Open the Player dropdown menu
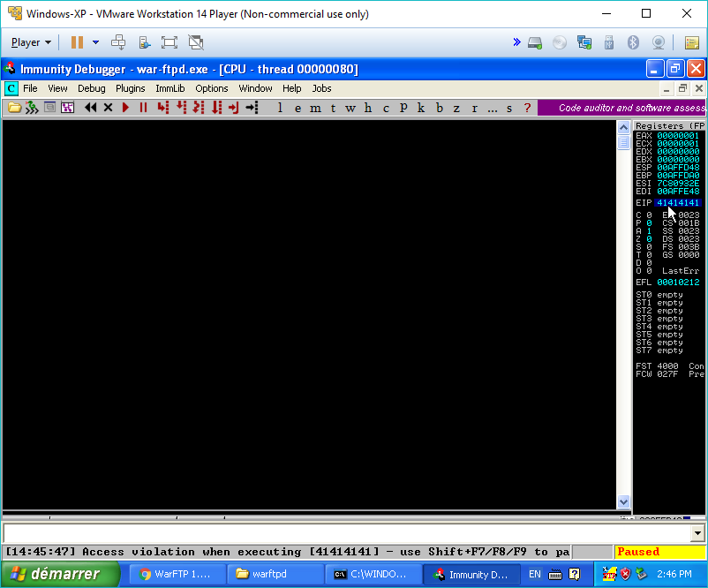708x588 pixels. pos(31,42)
